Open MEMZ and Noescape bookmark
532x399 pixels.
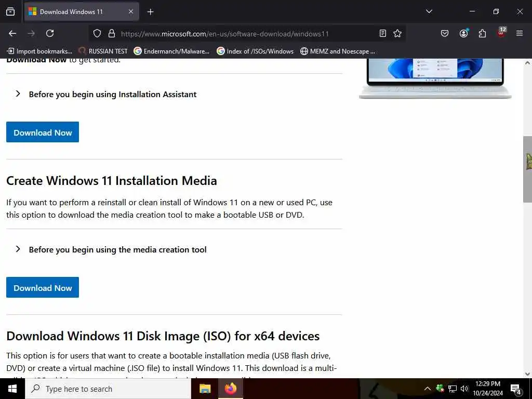[x=338, y=51]
